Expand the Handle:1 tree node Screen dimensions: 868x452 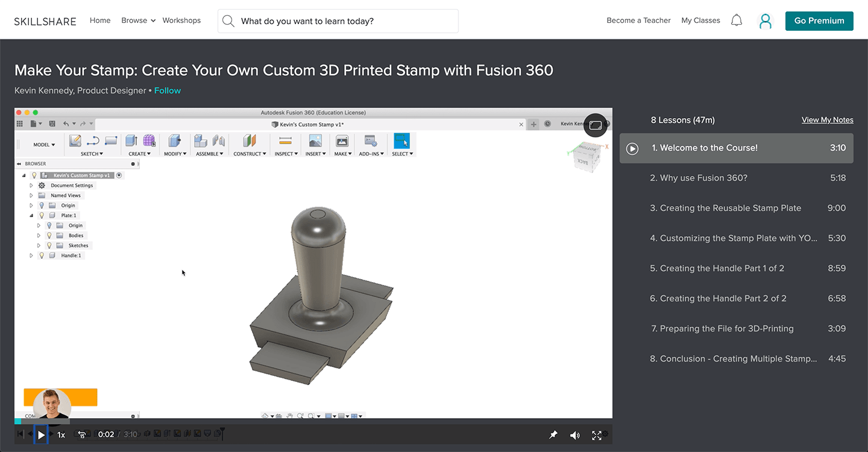pyautogui.click(x=31, y=256)
